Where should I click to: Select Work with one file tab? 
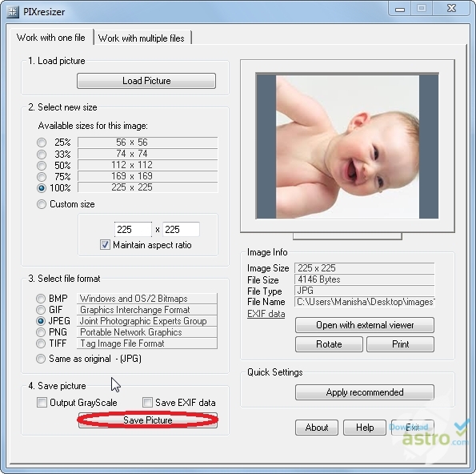click(x=51, y=38)
